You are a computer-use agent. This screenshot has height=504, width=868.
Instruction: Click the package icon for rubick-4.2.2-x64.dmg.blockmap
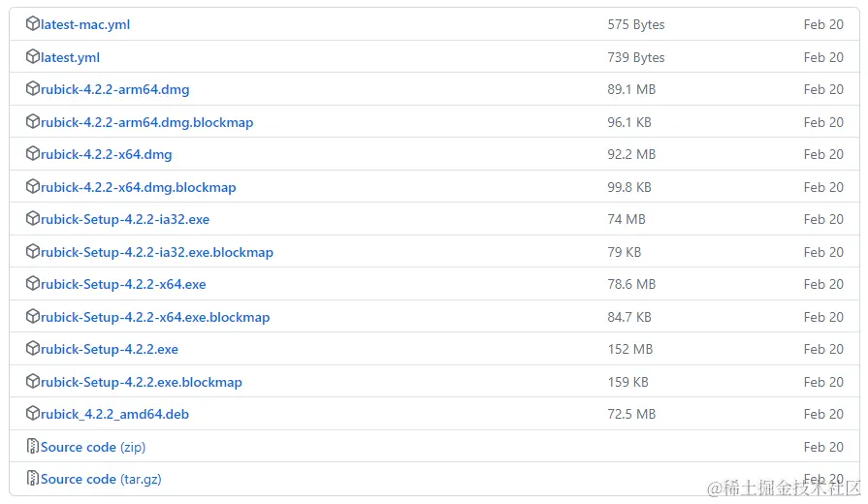(x=33, y=186)
